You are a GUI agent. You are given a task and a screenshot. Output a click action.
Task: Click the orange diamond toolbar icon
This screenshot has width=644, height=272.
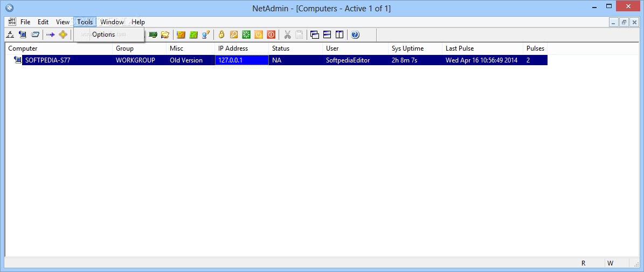click(x=63, y=35)
